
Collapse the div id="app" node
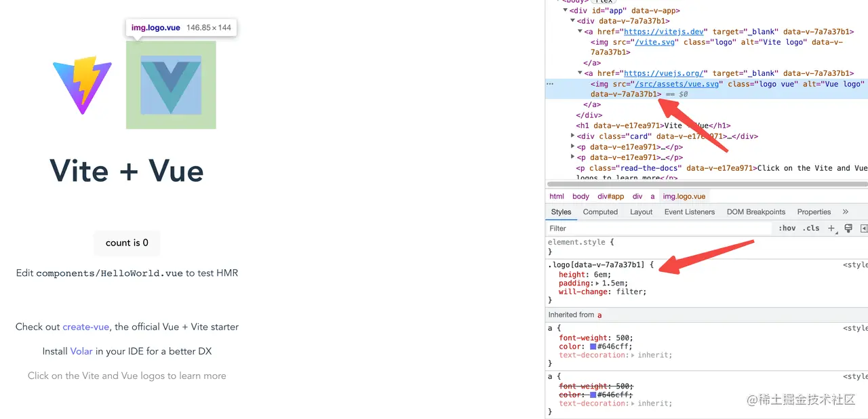tap(566, 11)
